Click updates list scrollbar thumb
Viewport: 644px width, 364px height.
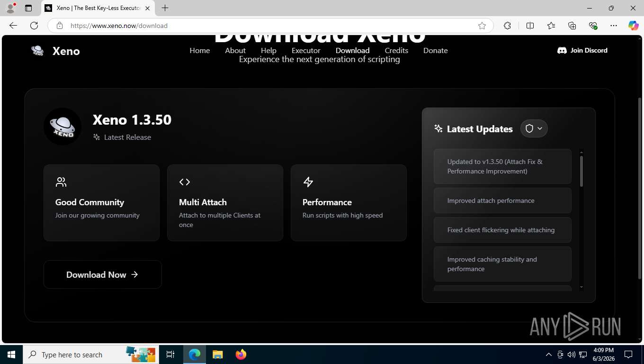tap(581, 171)
